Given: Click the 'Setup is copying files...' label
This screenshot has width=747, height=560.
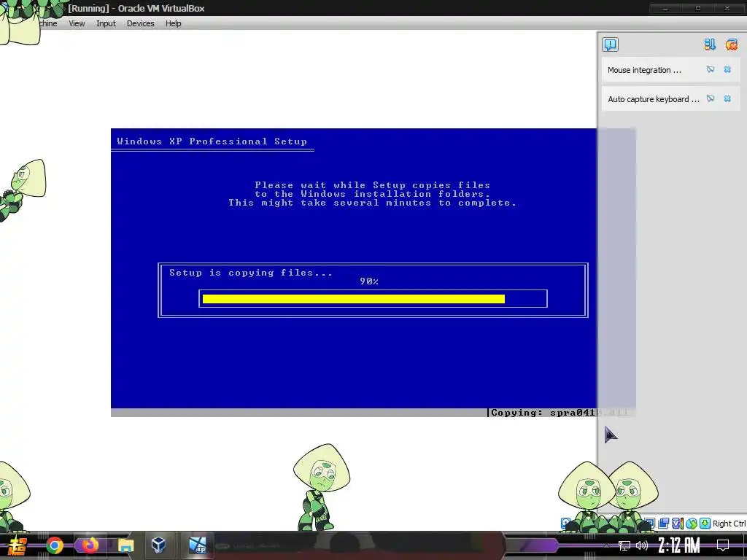Looking at the screenshot, I should (x=251, y=273).
